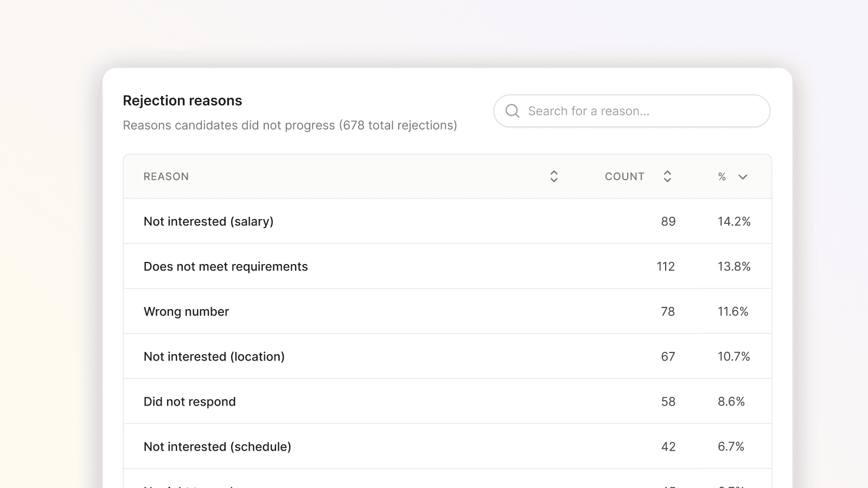The width and height of the screenshot is (868, 488).
Task: Sort by the Count column arrows
Action: coord(667,176)
